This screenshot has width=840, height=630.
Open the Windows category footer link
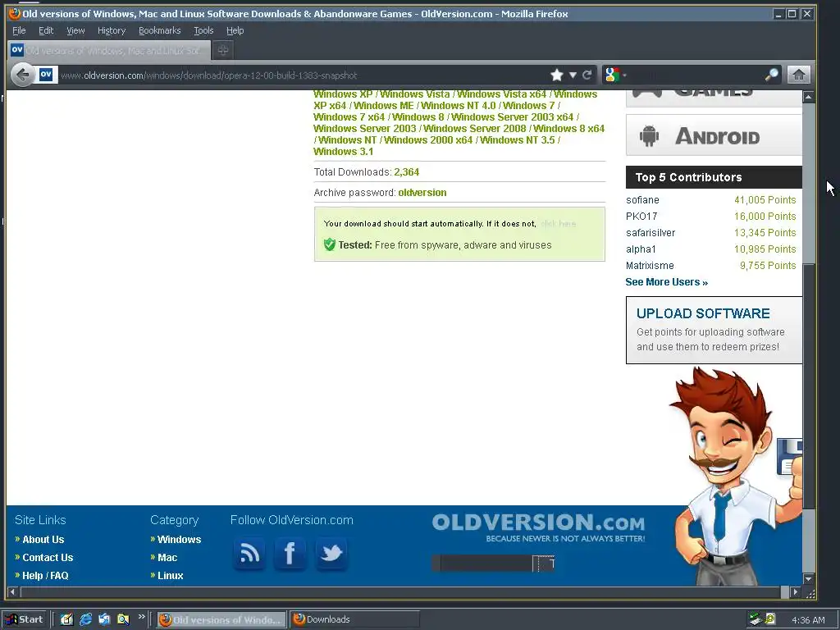[179, 540]
